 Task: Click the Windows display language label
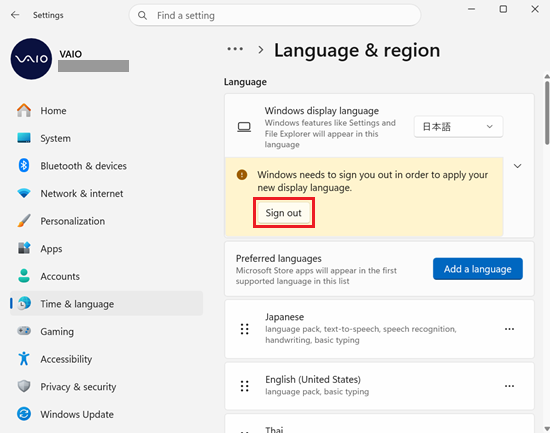322,111
